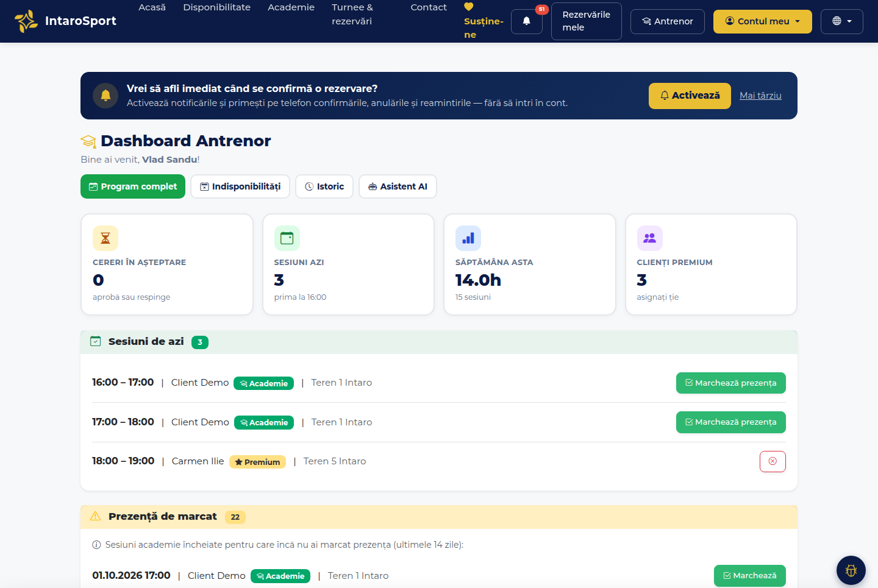Open Disponibilitate page from the navbar
878x588 pixels.
217,7
